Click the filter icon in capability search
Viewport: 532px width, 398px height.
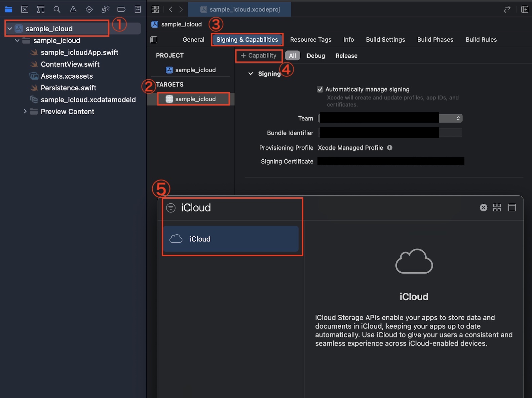[x=171, y=208]
